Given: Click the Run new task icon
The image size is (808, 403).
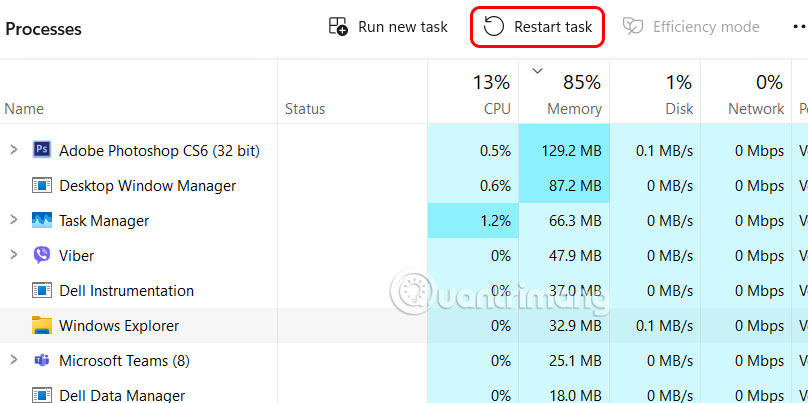Looking at the screenshot, I should 339,26.
